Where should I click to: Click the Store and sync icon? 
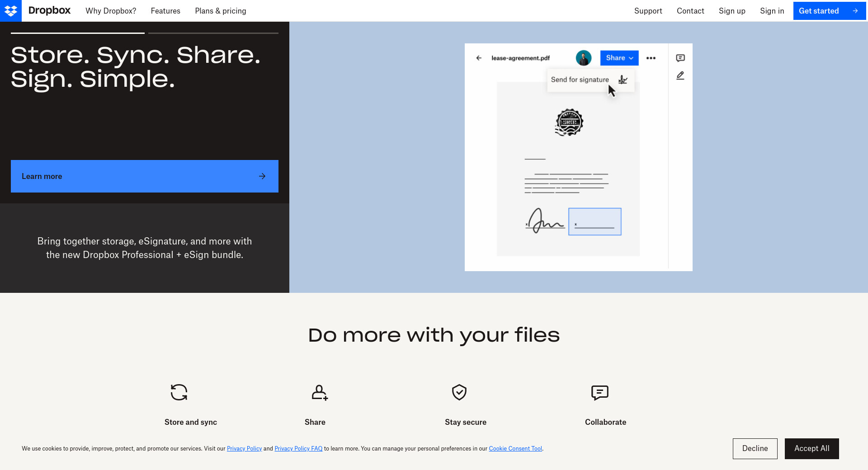point(179,392)
